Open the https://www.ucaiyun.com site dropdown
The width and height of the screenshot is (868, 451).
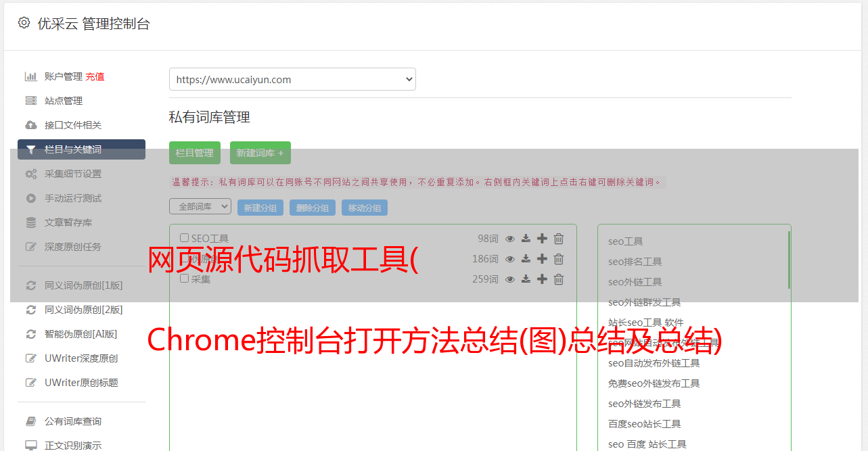[x=292, y=79]
